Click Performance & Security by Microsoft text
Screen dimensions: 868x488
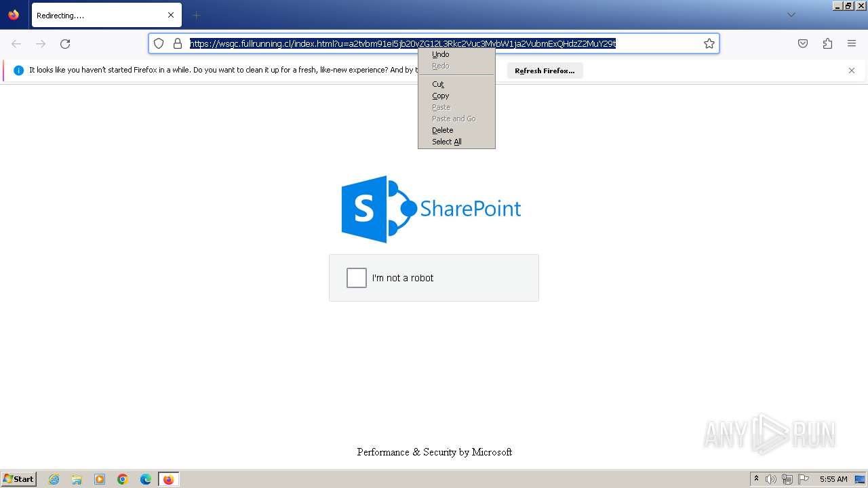tap(435, 452)
